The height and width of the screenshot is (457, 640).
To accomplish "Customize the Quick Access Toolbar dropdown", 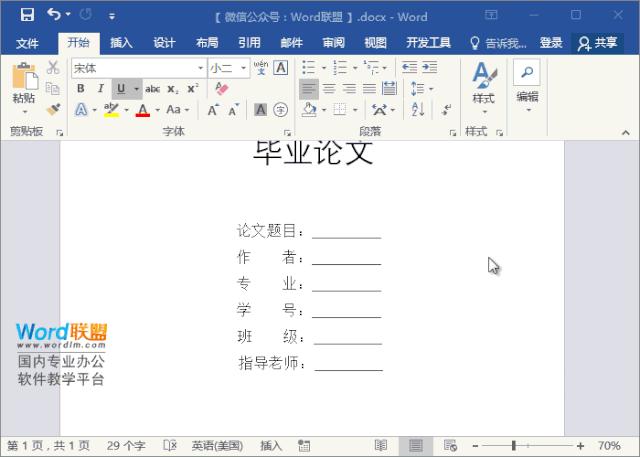I will [x=111, y=16].
